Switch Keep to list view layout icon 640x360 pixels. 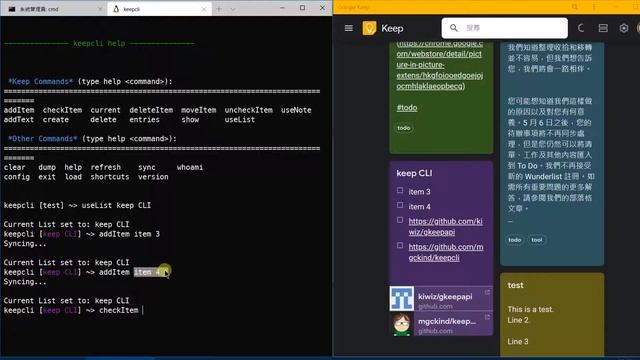click(603, 28)
